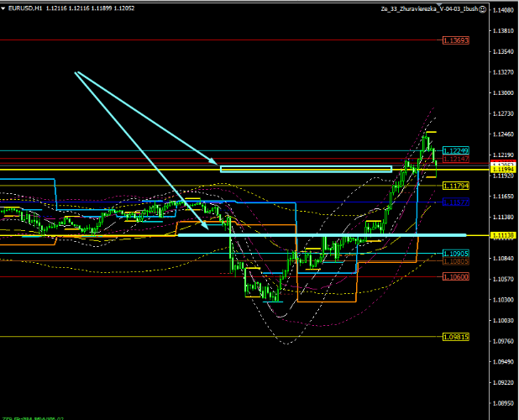Select the yellow 1.09815 price label
Image resolution: width=519 pixels, height=420 pixels.
(455, 336)
